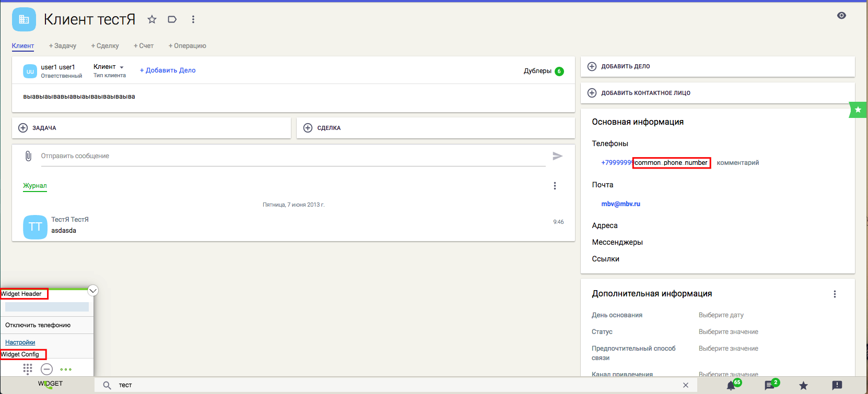Click the + Добавить Дело link
868x394 pixels.
168,70
